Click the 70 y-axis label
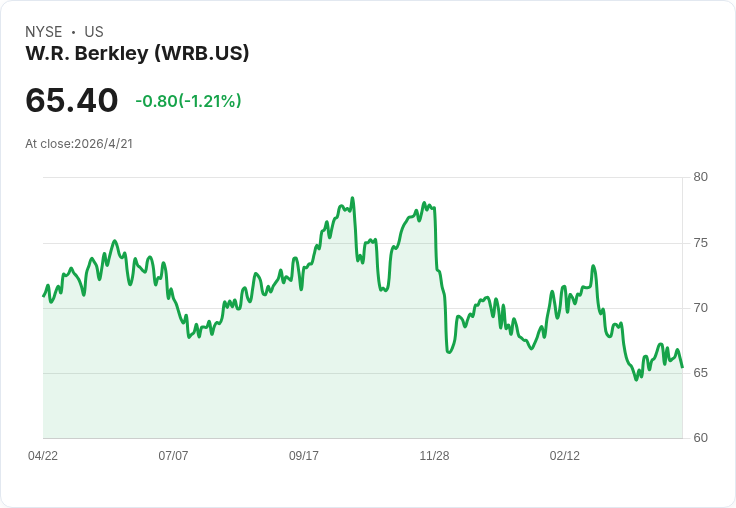 pos(701,308)
